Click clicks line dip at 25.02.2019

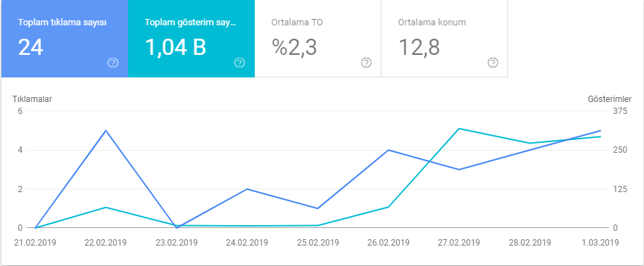pyautogui.click(x=317, y=208)
